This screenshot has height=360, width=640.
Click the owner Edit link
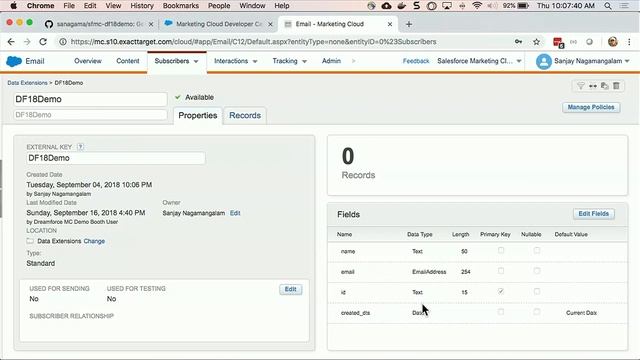coord(235,213)
